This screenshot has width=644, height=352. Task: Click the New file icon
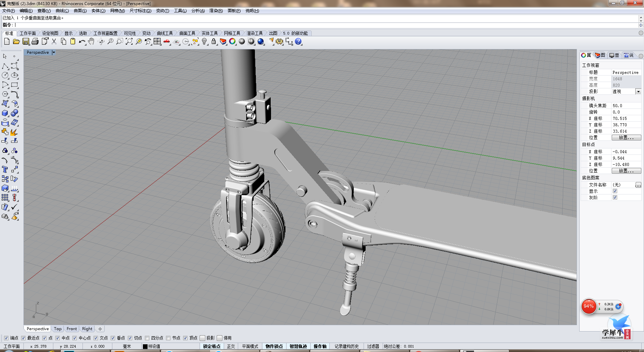pos(7,42)
